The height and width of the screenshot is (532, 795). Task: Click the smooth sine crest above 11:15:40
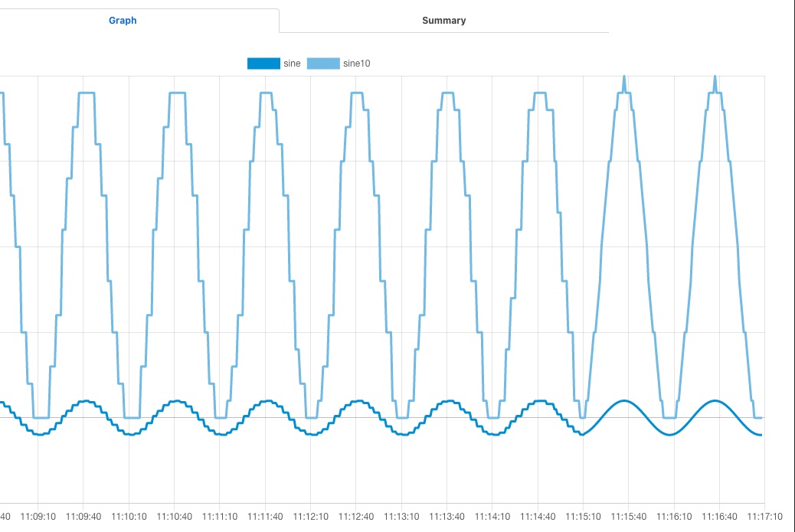pos(625,400)
